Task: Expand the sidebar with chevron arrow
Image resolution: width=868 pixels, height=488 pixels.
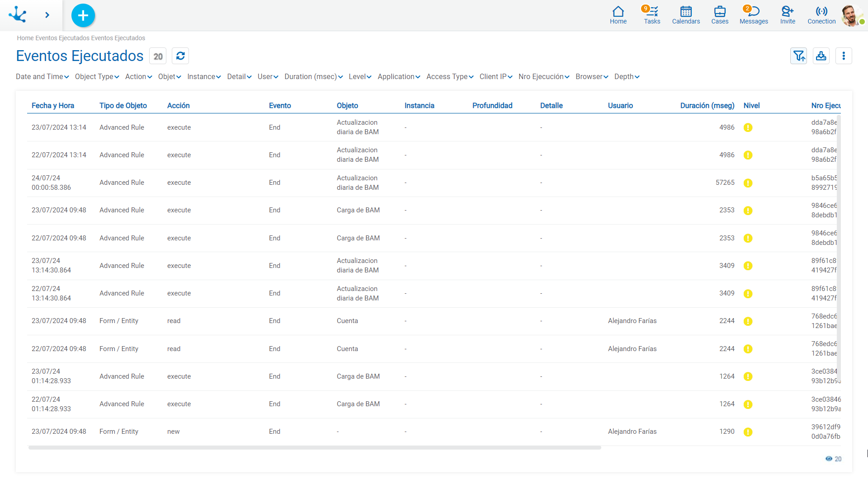Action: coord(47,15)
